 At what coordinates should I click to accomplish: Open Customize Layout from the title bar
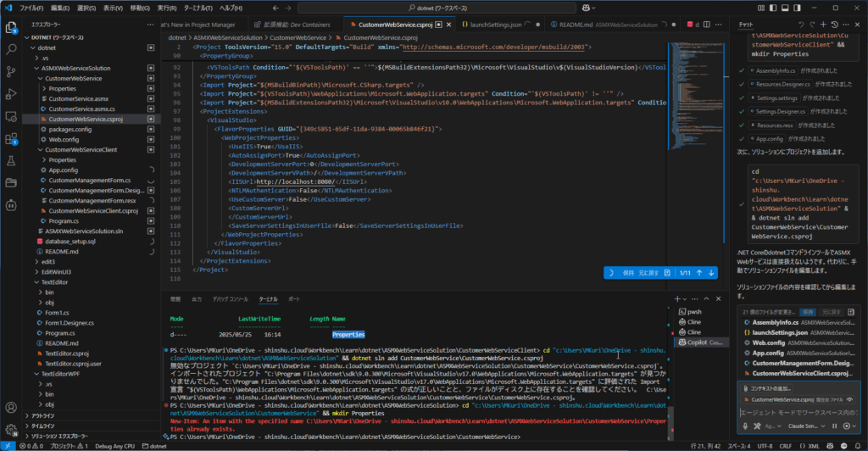point(761,8)
